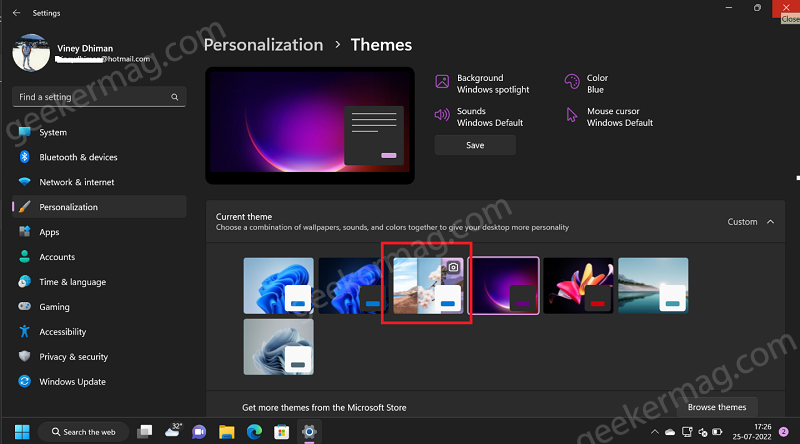Open File Explorer from the taskbar
Viewport: 800px width, 444px height.
[x=227, y=432]
